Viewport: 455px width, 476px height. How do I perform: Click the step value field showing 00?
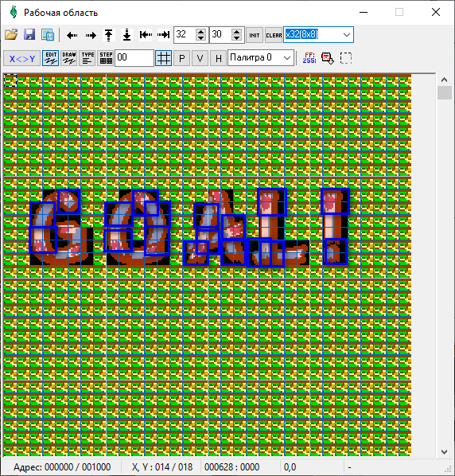tap(134, 57)
